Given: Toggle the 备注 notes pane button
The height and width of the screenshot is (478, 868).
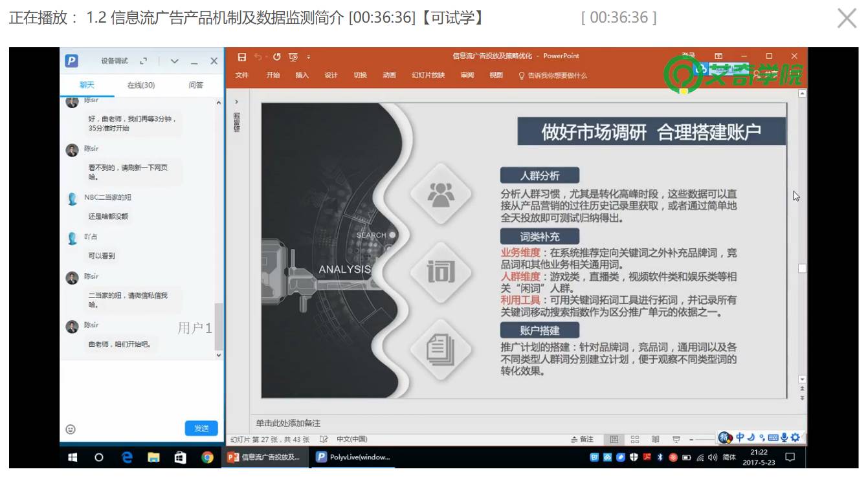Looking at the screenshot, I should pyautogui.click(x=582, y=439).
